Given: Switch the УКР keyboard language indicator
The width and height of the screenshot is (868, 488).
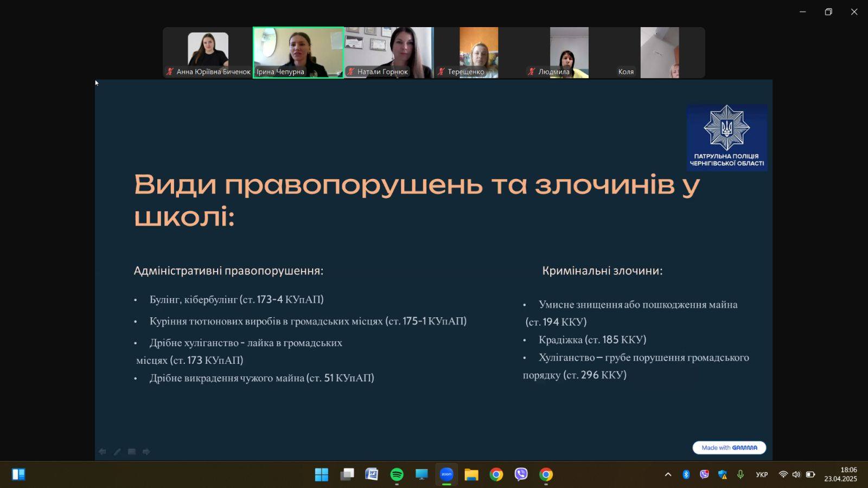Looking at the screenshot, I should tap(762, 474).
